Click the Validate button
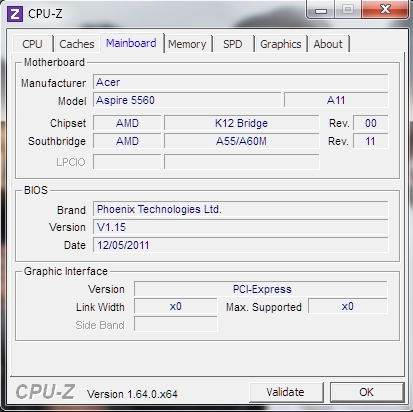The image size is (413, 412). coord(286,392)
